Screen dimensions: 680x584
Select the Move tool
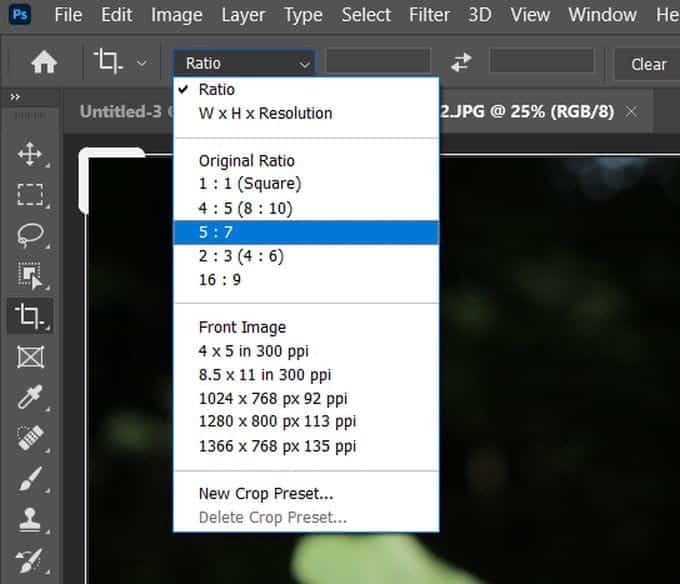coord(30,154)
